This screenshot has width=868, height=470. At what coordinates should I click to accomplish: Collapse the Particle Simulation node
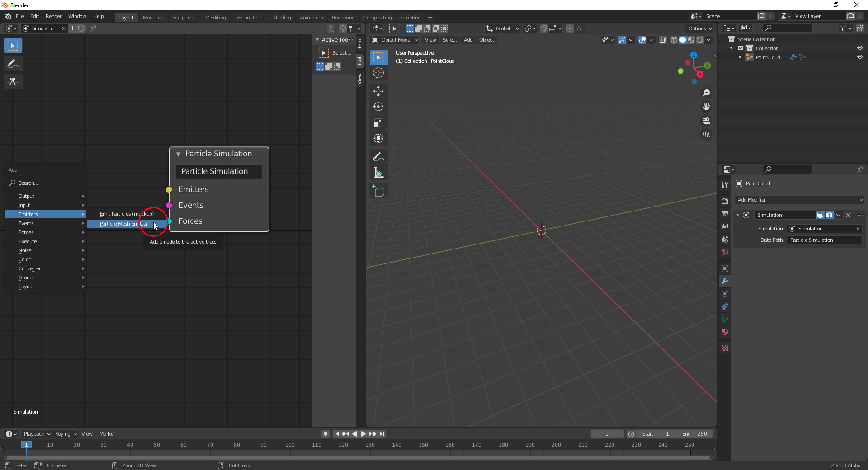[x=179, y=154]
